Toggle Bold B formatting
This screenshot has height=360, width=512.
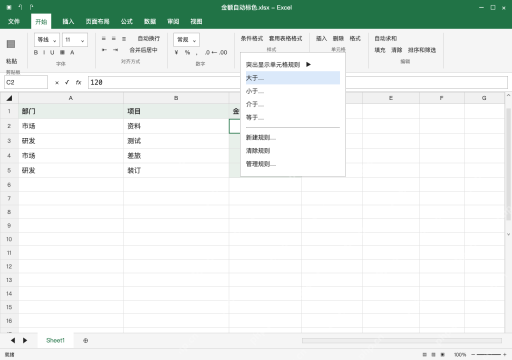[36, 52]
